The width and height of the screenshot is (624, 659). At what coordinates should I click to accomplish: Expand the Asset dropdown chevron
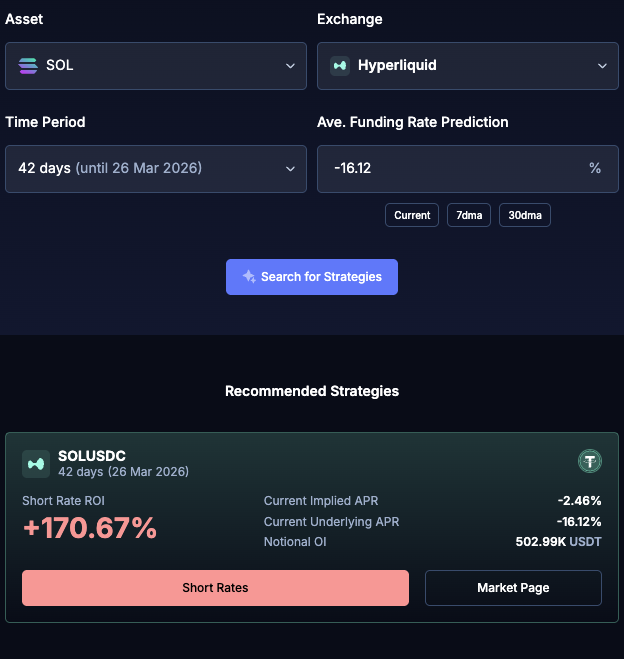coord(290,66)
